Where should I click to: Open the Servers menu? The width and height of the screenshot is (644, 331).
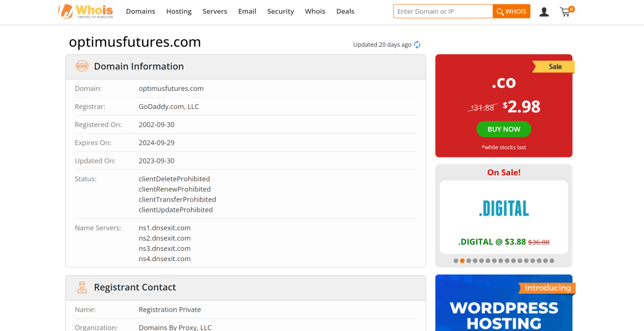[x=215, y=11]
